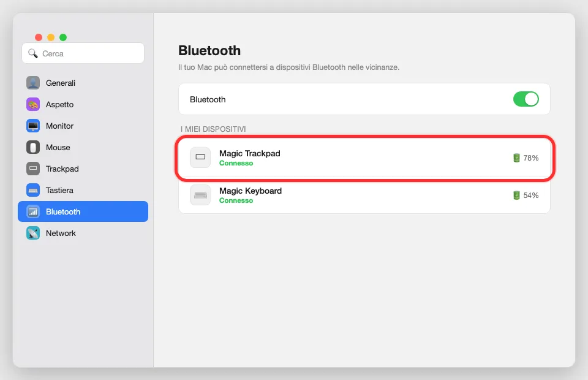The height and width of the screenshot is (380, 588).
Task: Click the Mouse sidebar icon
Action: 33,148
